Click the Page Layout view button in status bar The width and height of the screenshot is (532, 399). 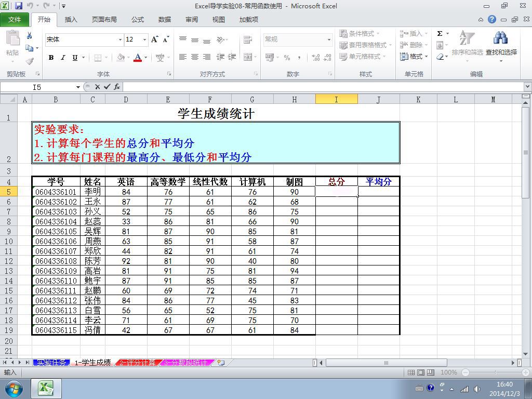click(x=421, y=373)
